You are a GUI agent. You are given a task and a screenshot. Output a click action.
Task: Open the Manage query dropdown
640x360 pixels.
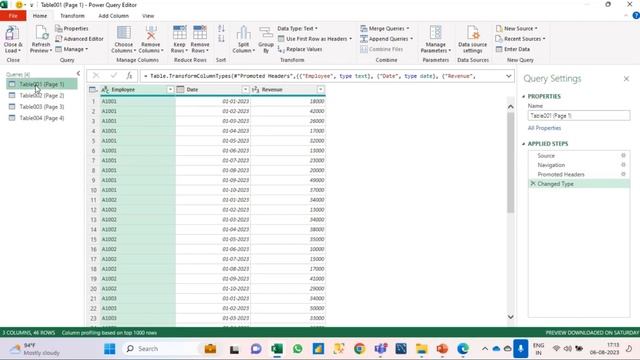point(71,49)
